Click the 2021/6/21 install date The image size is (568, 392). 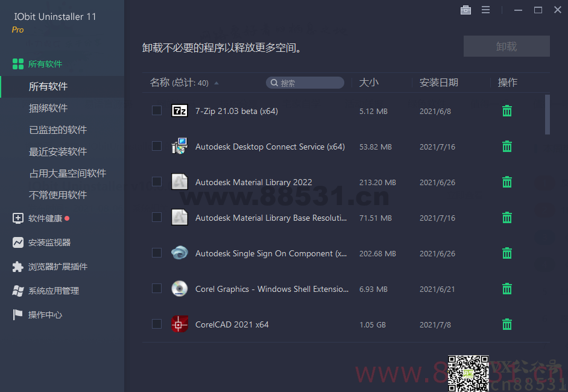pyautogui.click(x=437, y=289)
